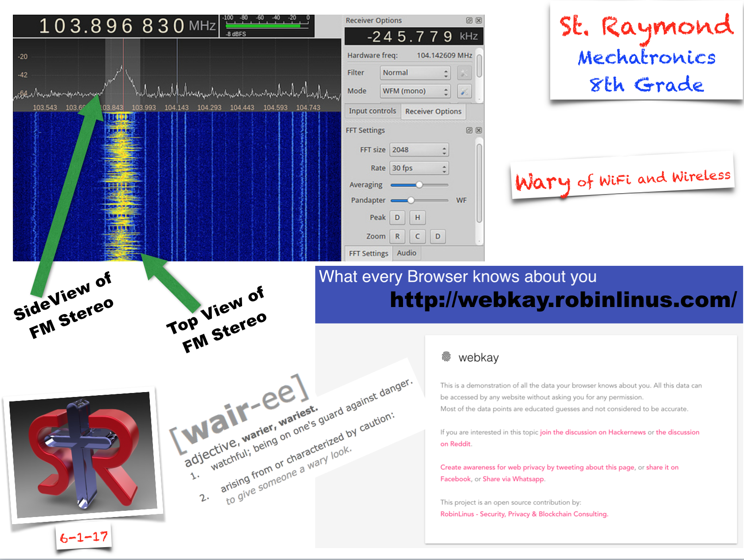Undock the Receiver Options panel

pyautogui.click(x=469, y=20)
